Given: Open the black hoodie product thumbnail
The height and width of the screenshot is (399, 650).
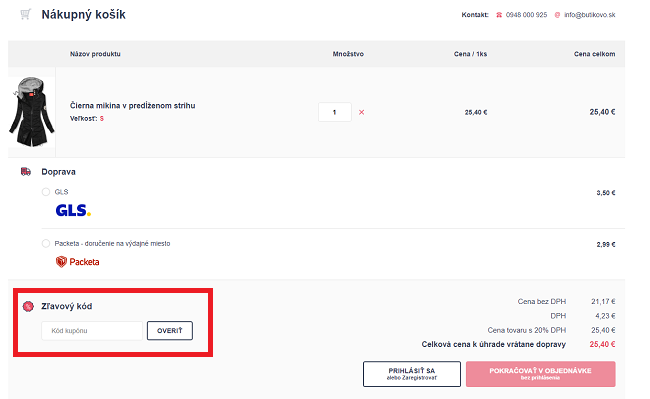Looking at the screenshot, I should [32, 112].
